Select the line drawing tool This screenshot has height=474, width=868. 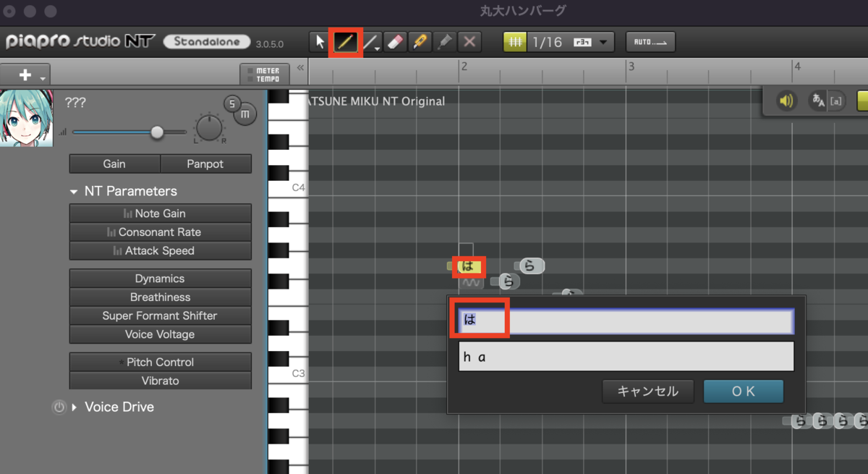pyautogui.click(x=370, y=42)
